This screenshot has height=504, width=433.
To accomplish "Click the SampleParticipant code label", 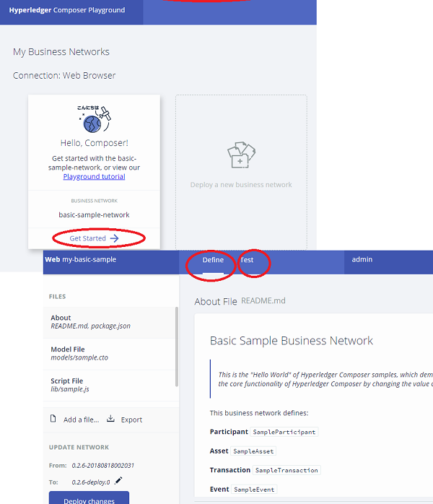I will pyautogui.click(x=284, y=432).
